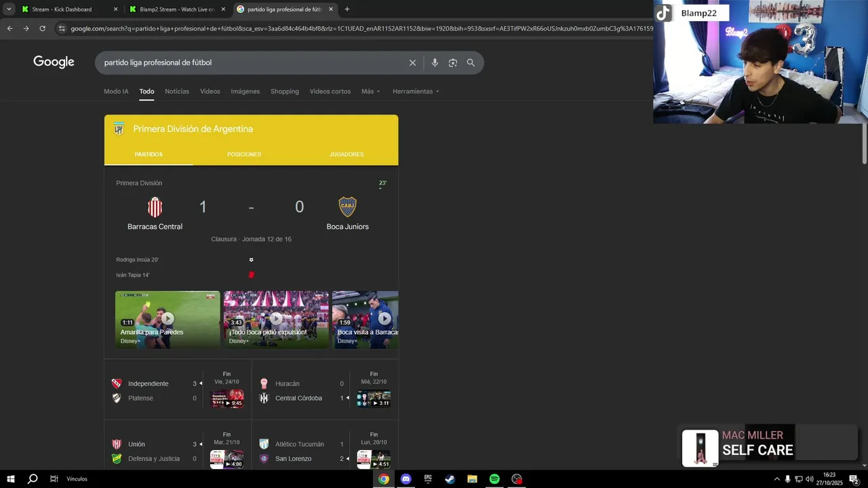Play the ¡Todo Boca pidió expulsión! video
868x488 pixels.
click(x=276, y=320)
